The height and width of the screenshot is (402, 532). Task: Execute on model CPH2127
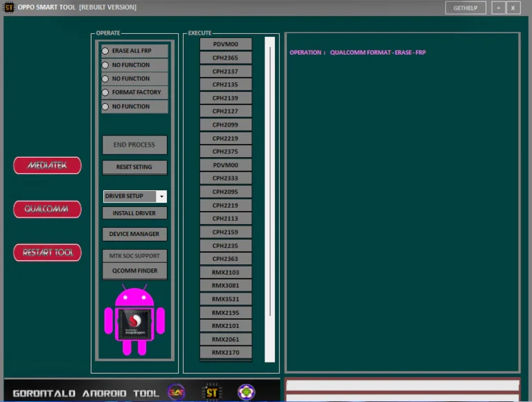(x=226, y=111)
